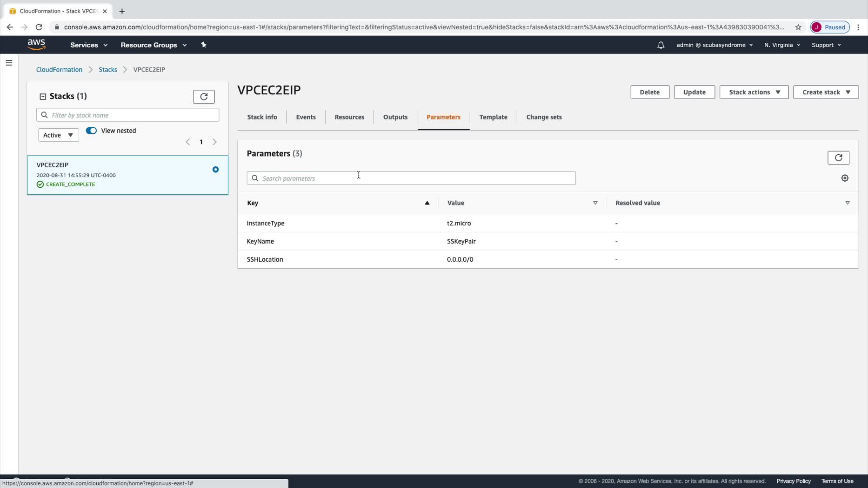Switch to the Change sets tab

pyautogui.click(x=544, y=117)
